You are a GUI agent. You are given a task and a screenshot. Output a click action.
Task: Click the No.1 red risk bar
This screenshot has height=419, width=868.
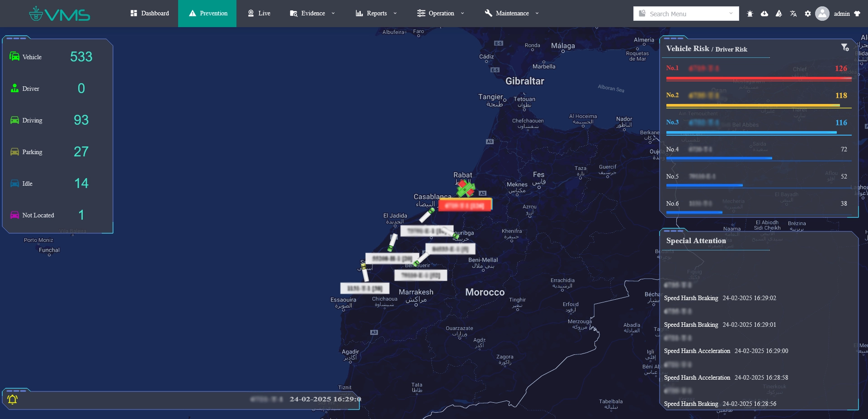758,78
